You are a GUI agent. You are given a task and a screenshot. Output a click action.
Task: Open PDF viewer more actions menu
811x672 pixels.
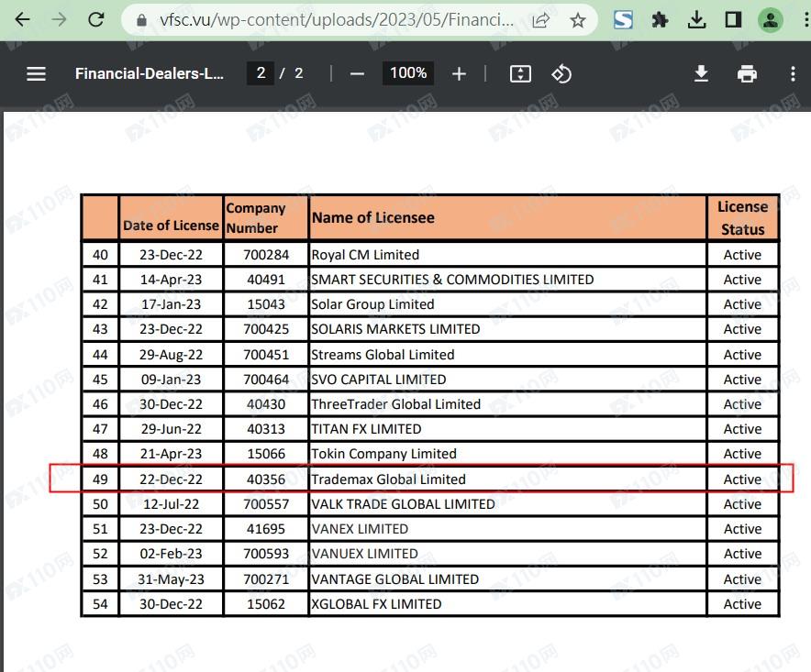793,73
